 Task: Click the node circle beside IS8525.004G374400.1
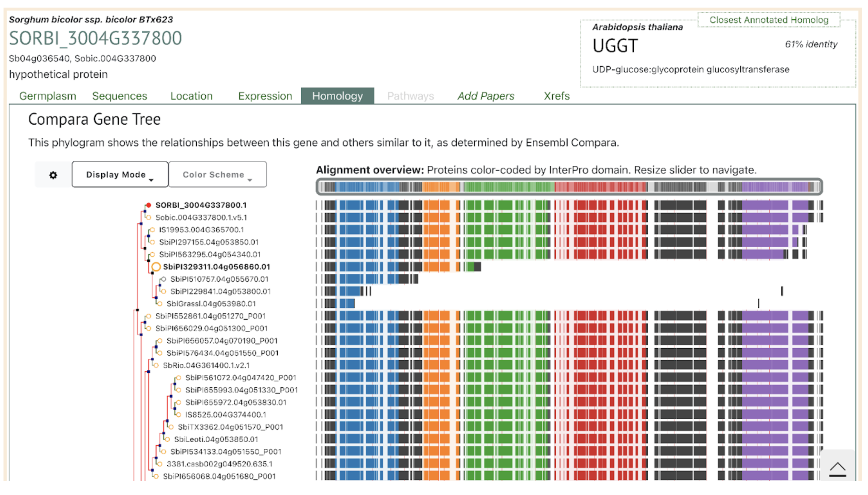tap(178, 415)
